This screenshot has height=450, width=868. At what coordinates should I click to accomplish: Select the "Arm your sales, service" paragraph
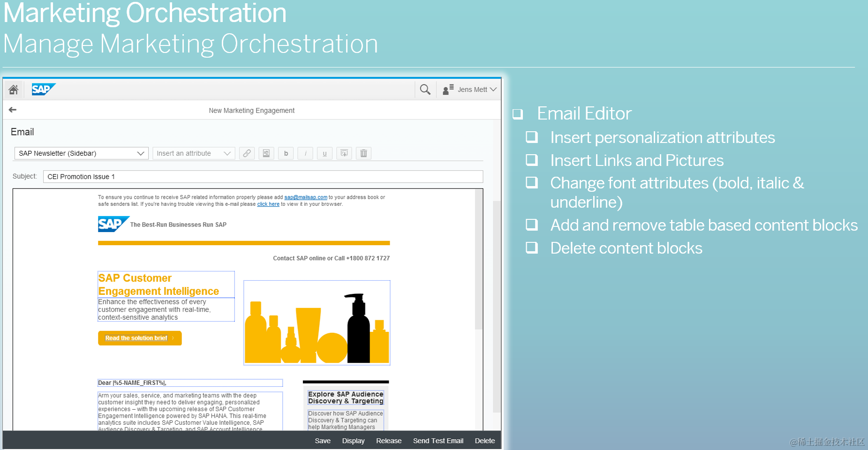190,412
